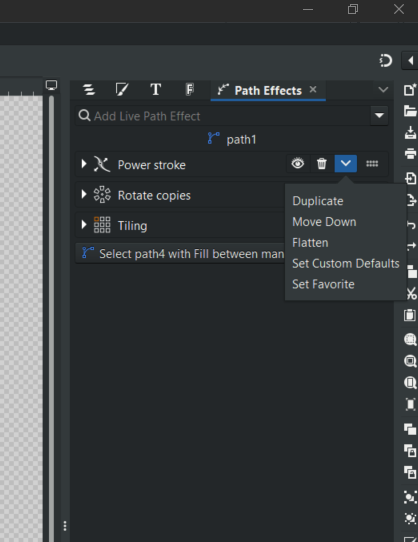Toggle visibility of the Power stroke effect
This screenshot has height=542, width=418.
point(298,163)
